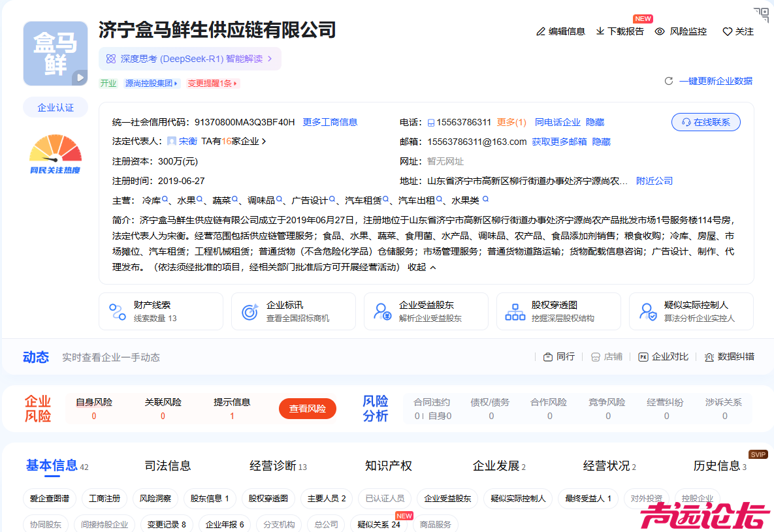Screen dimensions: 774x532
Task: Expand 源尚控股集团 tag arrow
Action: [176, 84]
